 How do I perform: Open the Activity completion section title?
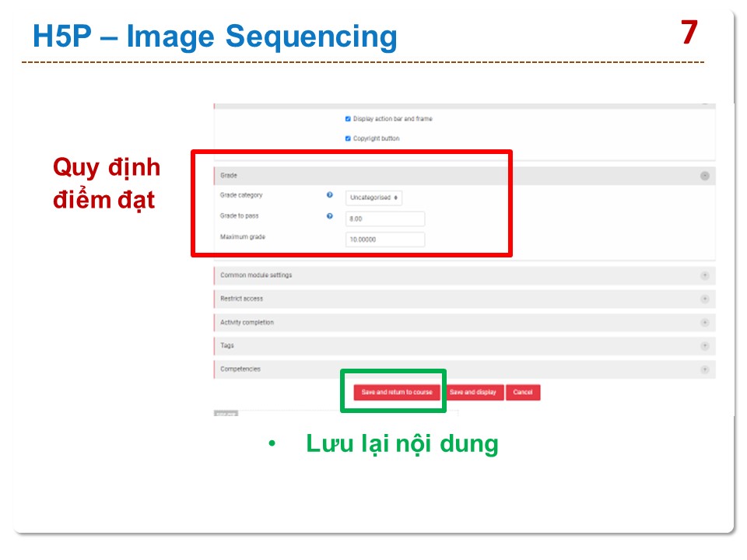[x=247, y=322]
